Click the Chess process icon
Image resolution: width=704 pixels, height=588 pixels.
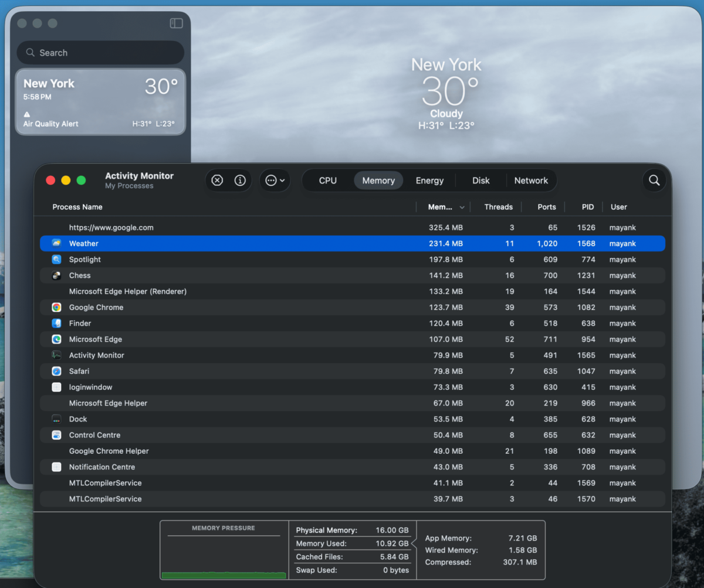(56, 276)
